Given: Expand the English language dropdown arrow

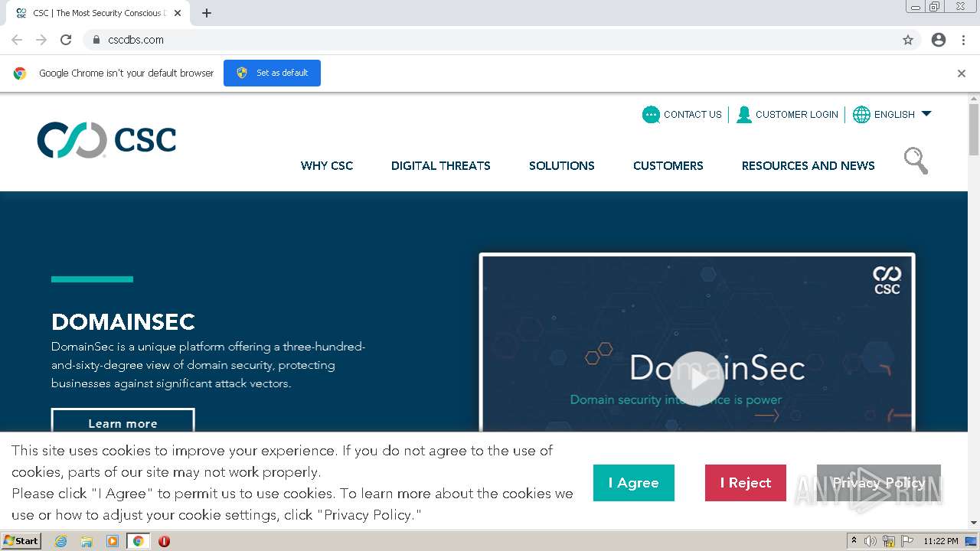Looking at the screenshot, I should click(x=926, y=114).
